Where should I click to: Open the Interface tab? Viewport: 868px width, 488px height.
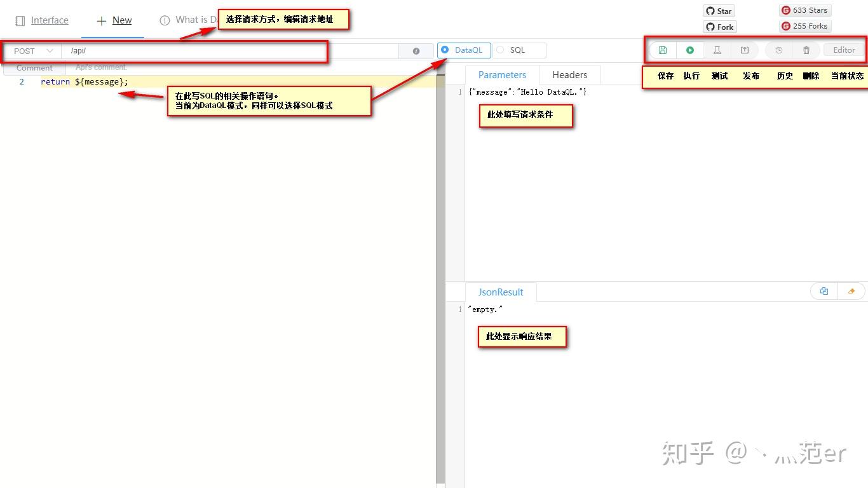[42, 20]
